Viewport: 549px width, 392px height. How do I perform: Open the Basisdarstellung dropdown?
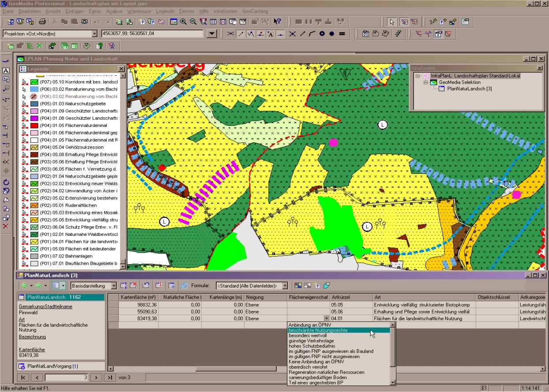click(114, 286)
